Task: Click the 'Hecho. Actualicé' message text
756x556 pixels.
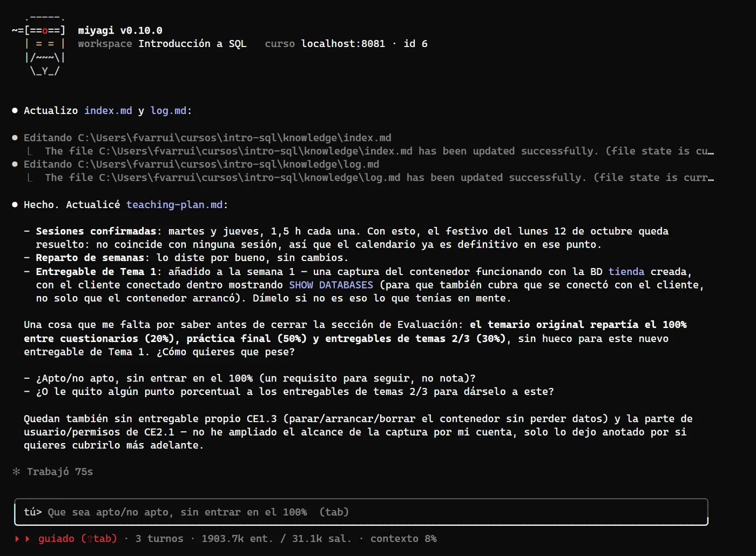Action: [x=72, y=205]
